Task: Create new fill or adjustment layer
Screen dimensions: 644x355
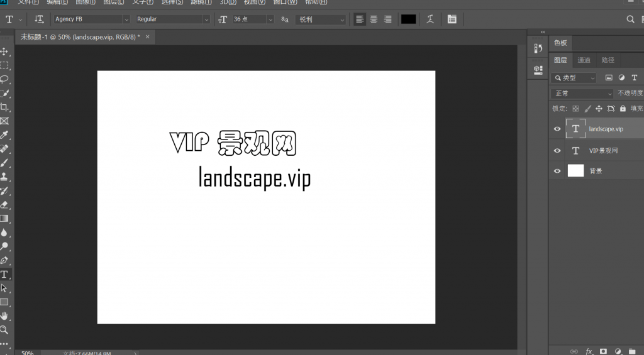Action: (x=618, y=351)
